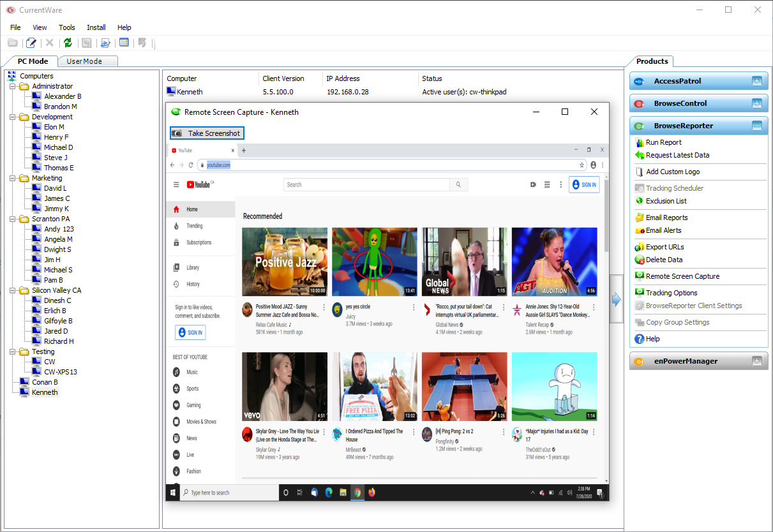Click the Delete Data globe icon
773x532 pixels.
coord(640,260)
